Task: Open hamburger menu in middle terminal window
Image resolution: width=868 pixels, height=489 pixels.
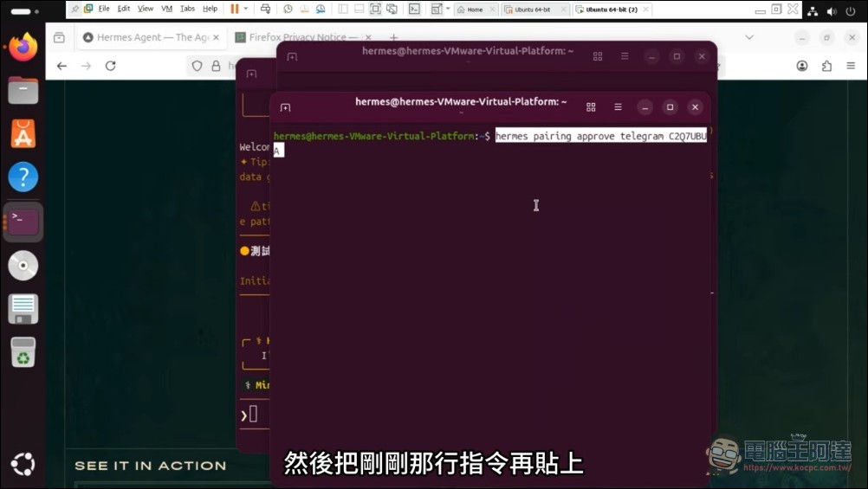Action: click(x=625, y=56)
